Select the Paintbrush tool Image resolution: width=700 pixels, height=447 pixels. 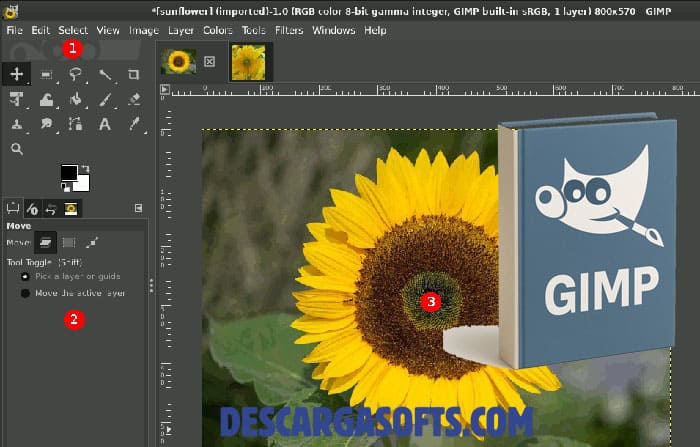coord(105,99)
